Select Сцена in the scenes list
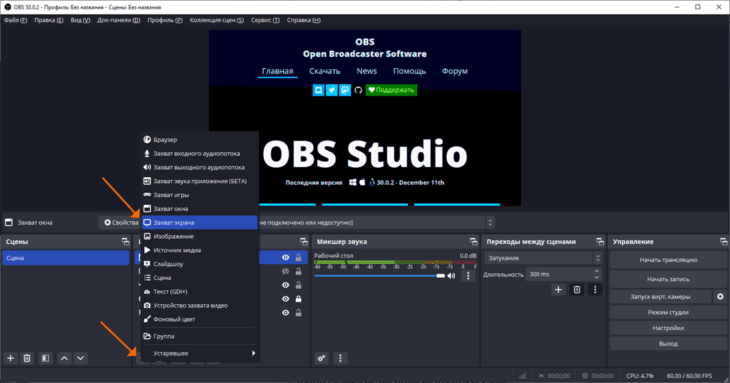Screen dimensions: 730x383 [66, 258]
